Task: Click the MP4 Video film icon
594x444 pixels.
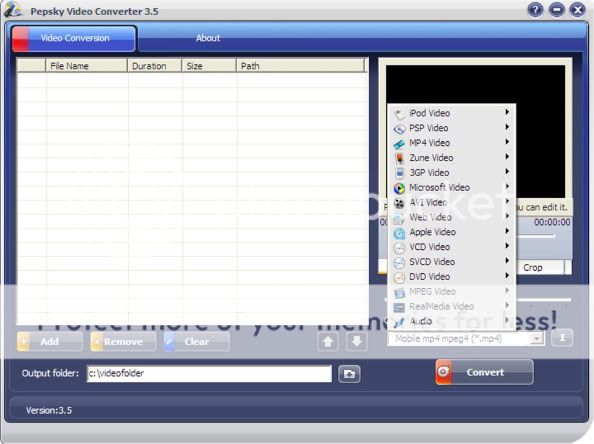Action: click(x=399, y=144)
